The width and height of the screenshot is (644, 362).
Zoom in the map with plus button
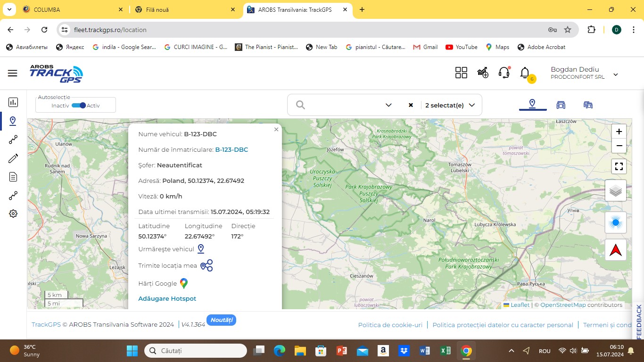pyautogui.click(x=619, y=132)
